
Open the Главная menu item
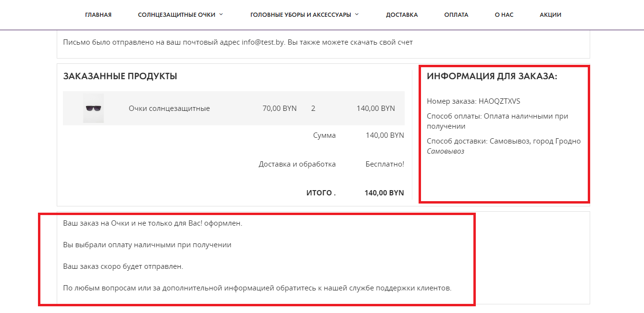(98, 15)
